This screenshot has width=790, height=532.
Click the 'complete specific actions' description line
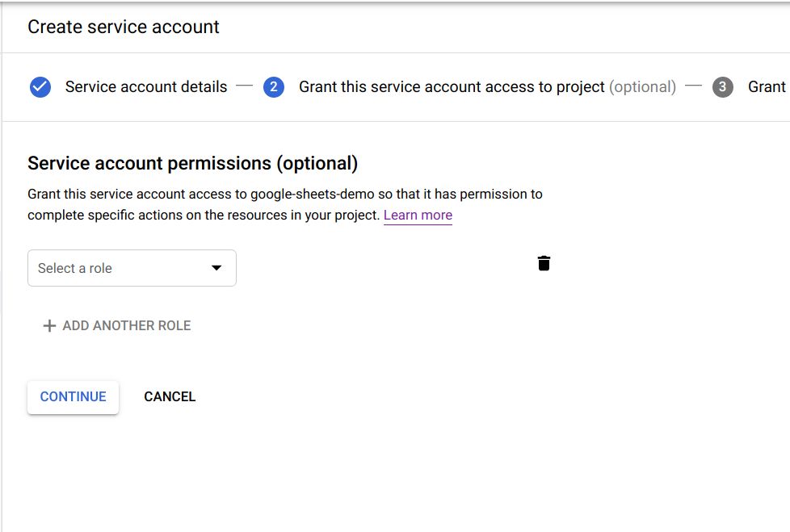click(x=202, y=216)
